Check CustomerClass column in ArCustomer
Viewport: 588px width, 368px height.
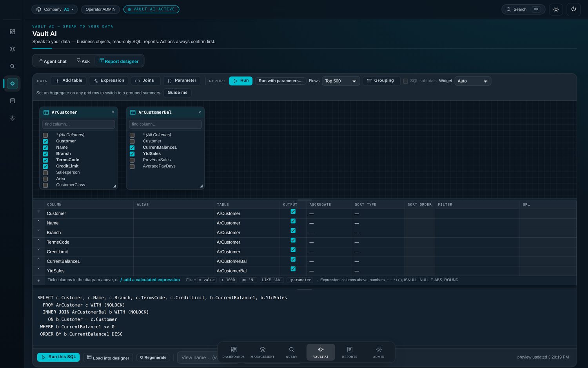pyautogui.click(x=45, y=185)
